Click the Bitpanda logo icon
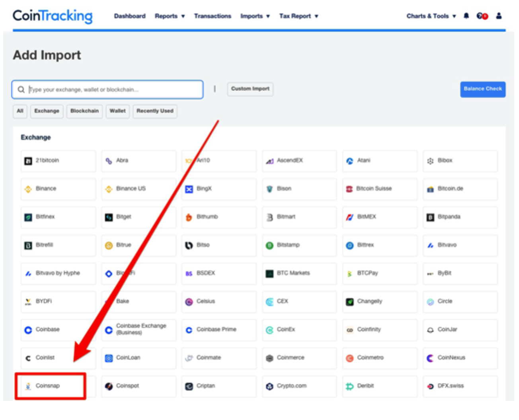The image size is (519, 420). coord(430,218)
